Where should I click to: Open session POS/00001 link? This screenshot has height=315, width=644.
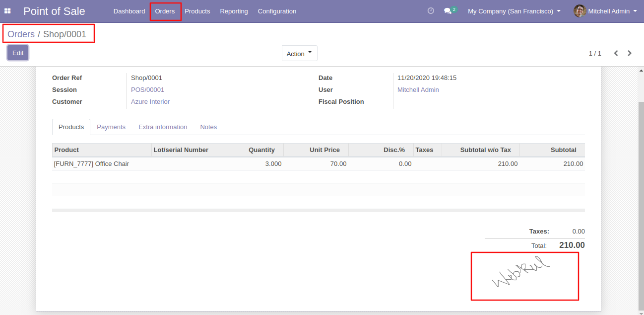pyautogui.click(x=147, y=90)
